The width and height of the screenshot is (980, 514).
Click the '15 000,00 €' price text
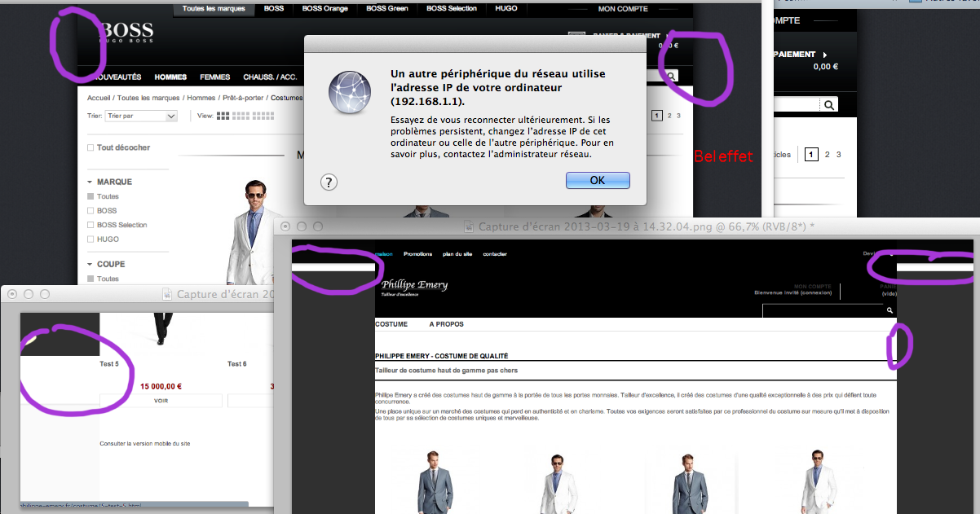tap(161, 387)
